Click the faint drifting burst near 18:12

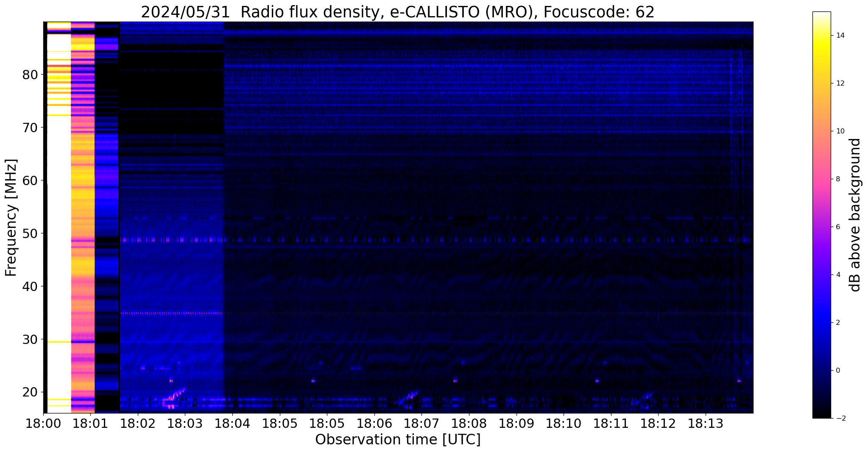coord(644,399)
